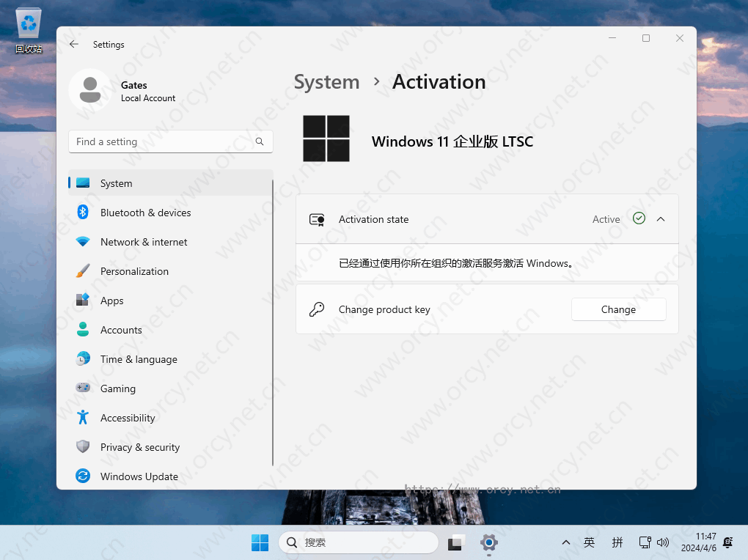This screenshot has width=748, height=560.
Task: Click the magnifier icon in Find a setting
Action: click(x=260, y=141)
